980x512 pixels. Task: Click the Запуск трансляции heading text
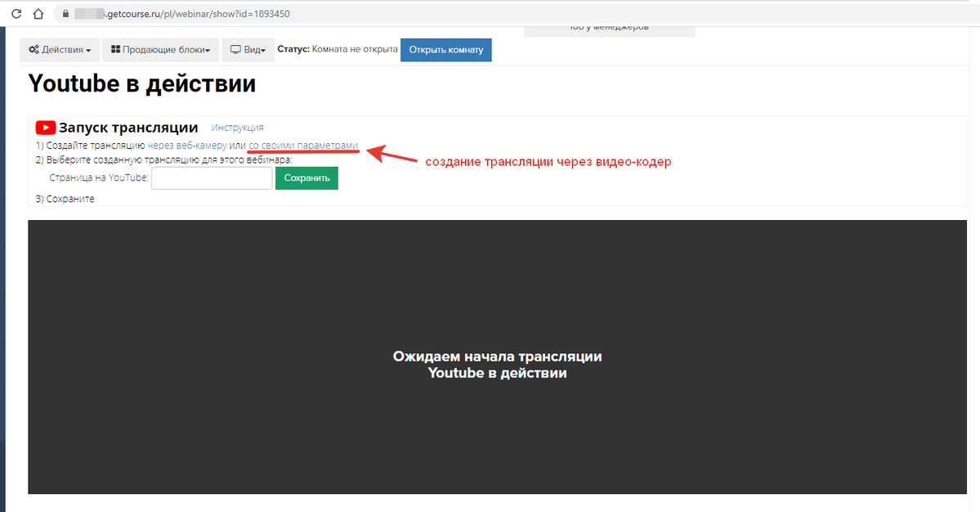click(x=129, y=128)
